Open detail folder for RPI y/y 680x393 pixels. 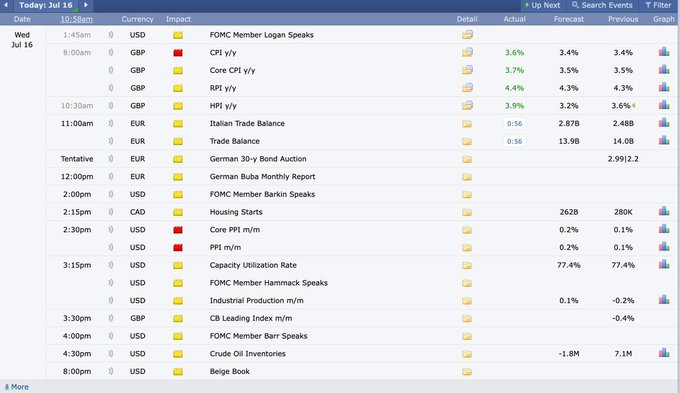coord(467,88)
